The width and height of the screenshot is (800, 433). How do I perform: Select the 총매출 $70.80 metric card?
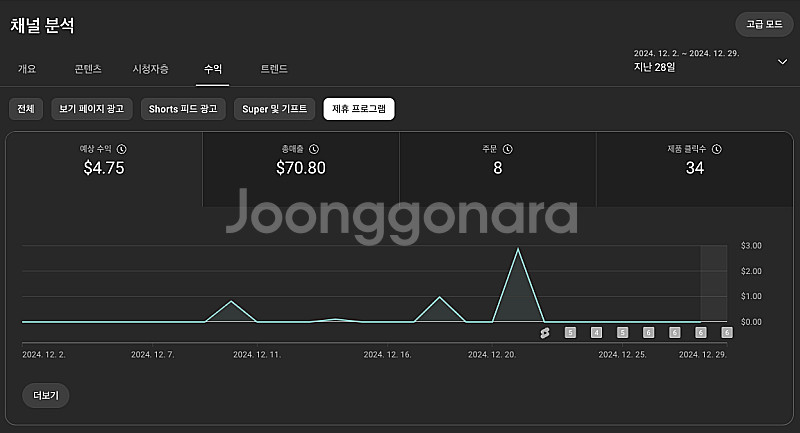click(301, 169)
